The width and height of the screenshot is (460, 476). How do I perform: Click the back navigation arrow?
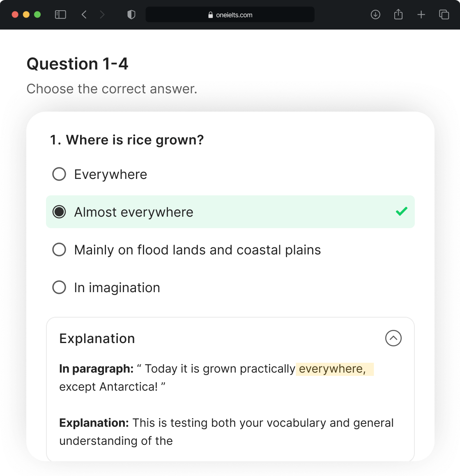[84, 14]
